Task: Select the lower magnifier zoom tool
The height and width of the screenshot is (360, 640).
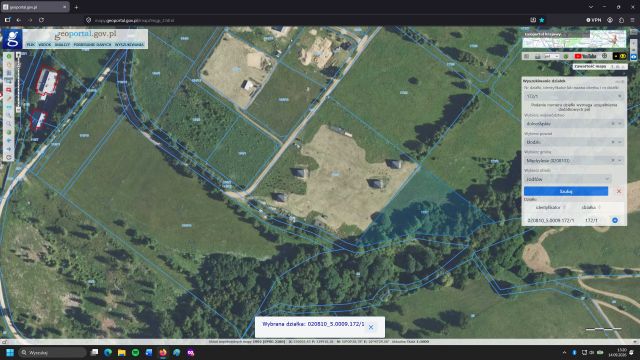Action: (x=9, y=124)
